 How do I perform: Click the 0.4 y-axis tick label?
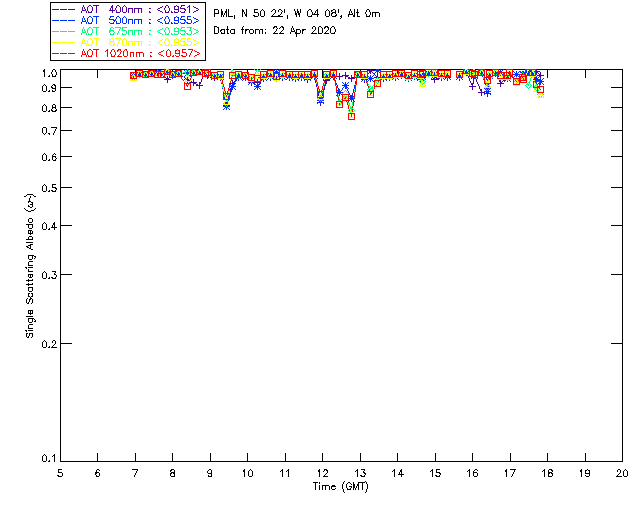(49, 226)
